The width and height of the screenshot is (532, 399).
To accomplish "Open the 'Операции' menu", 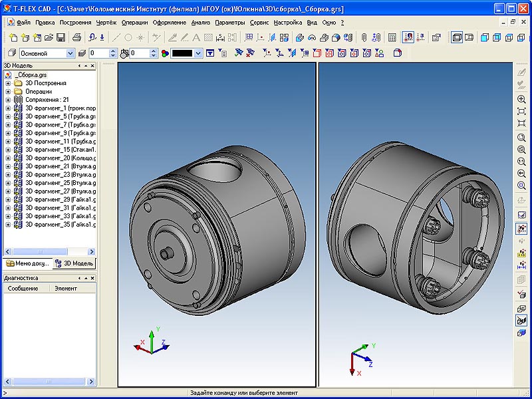I will 135,22.
